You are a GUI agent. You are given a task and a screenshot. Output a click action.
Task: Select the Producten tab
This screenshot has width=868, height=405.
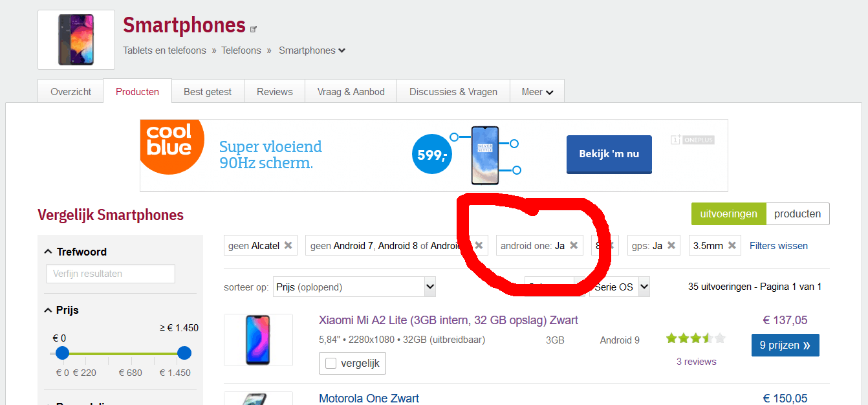click(137, 91)
